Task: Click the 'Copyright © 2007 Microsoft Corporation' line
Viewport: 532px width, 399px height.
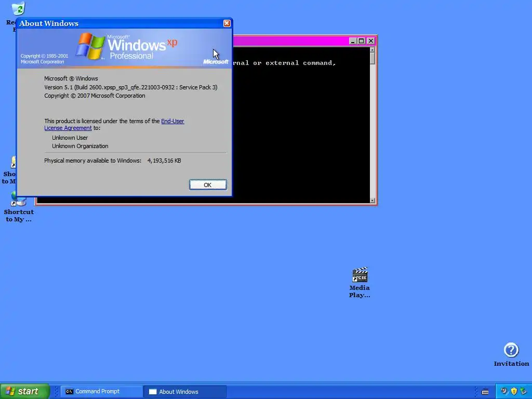Action: [x=95, y=96]
